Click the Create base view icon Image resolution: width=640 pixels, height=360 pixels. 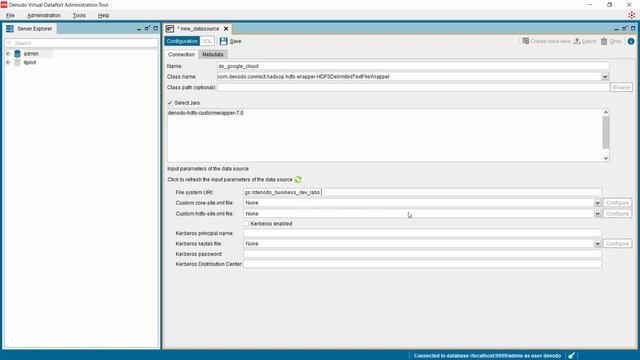point(526,41)
